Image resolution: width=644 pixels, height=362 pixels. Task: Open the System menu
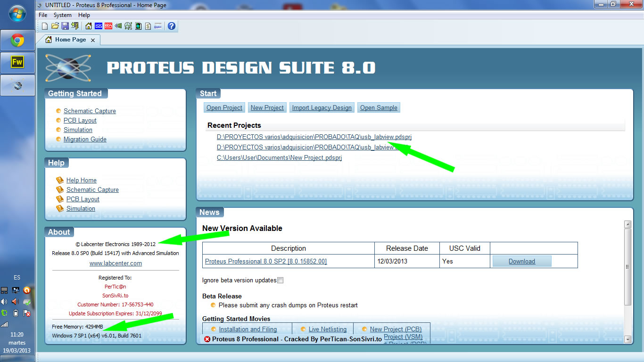(63, 15)
